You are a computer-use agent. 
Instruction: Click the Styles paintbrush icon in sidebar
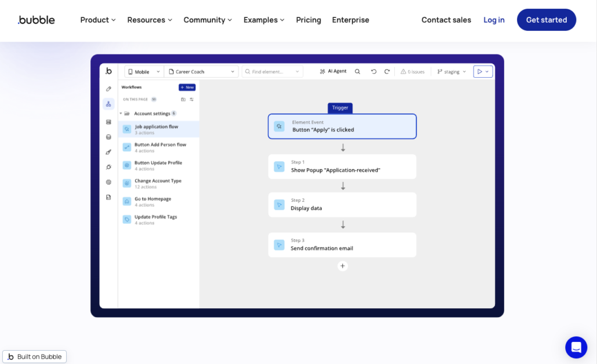coord(108,152)
